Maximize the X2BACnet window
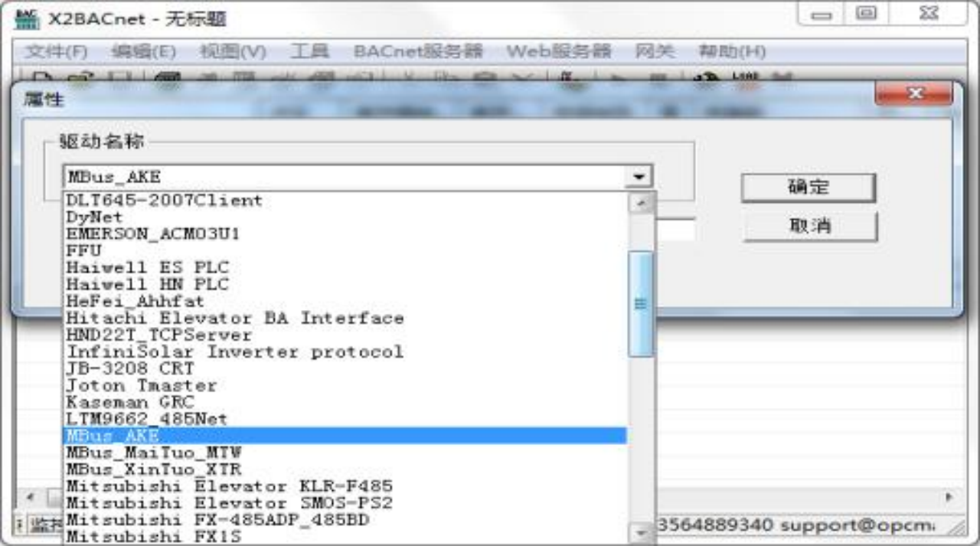980x546 pixels. (867, 13)
